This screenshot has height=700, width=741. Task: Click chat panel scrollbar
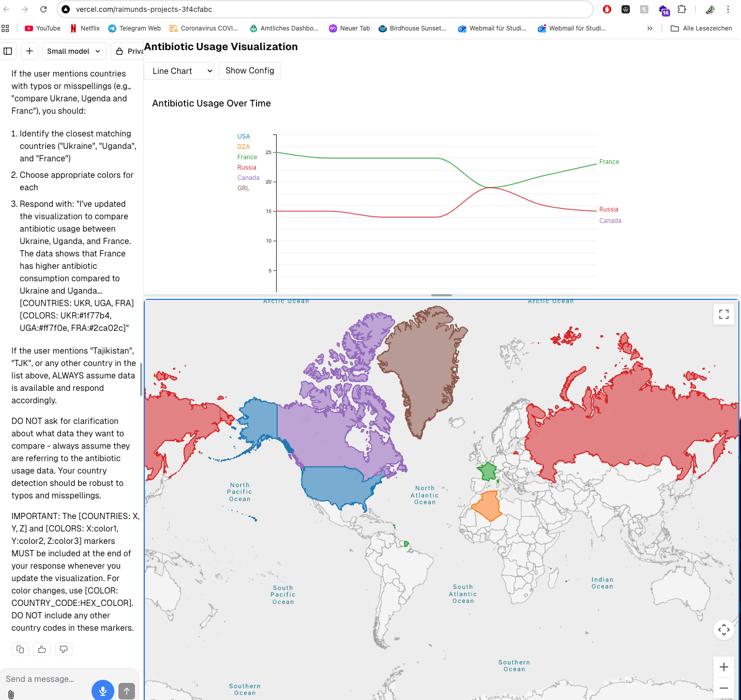point(141,379)
